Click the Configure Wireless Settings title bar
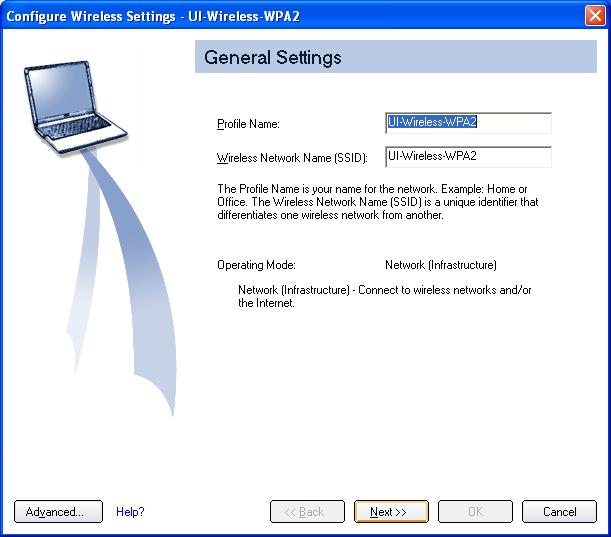Image resolution: width=611 pixels, height=537 pixels. pos(250,16)
